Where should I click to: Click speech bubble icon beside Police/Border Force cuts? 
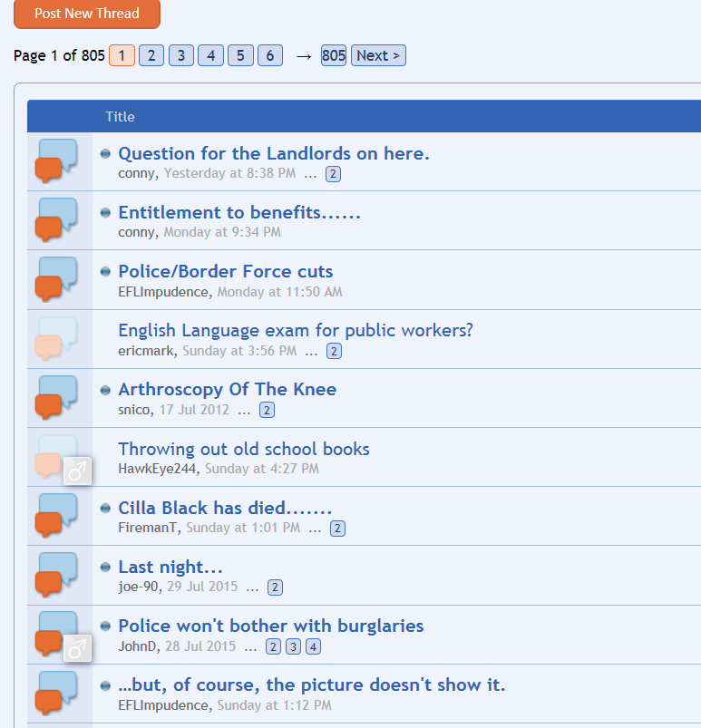click(x=55, y=279)
